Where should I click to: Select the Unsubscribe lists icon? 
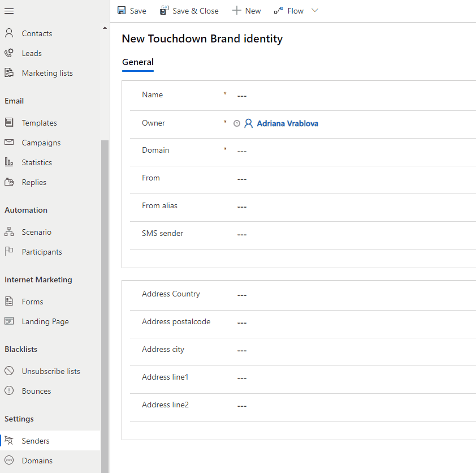[9, 371]
